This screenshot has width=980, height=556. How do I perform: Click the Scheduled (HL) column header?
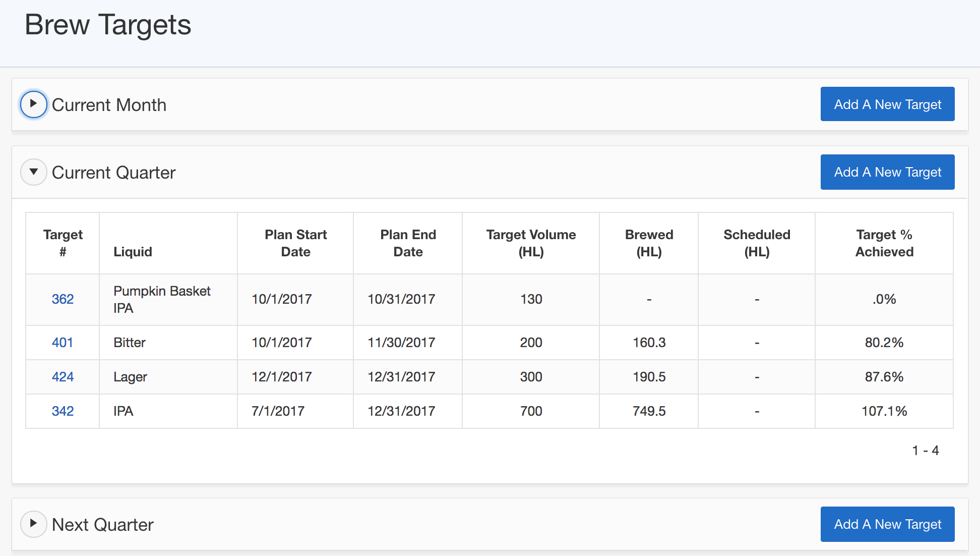click(x=757, y=243)
